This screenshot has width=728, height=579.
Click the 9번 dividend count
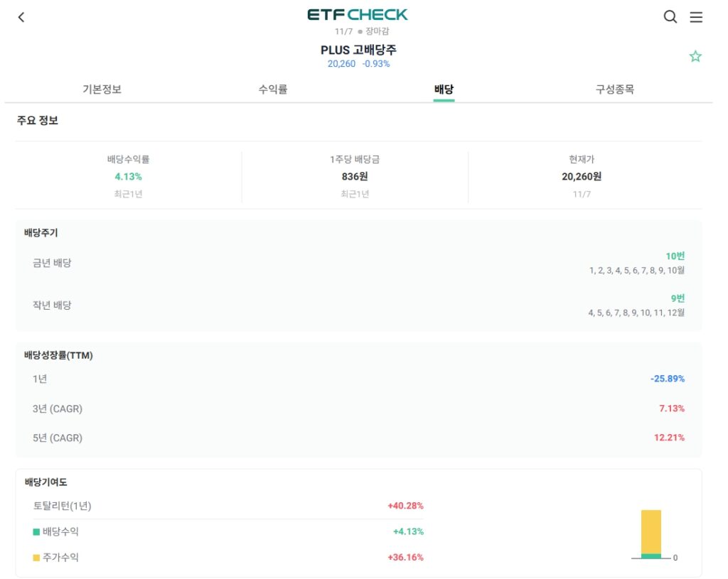click(678, 298)
